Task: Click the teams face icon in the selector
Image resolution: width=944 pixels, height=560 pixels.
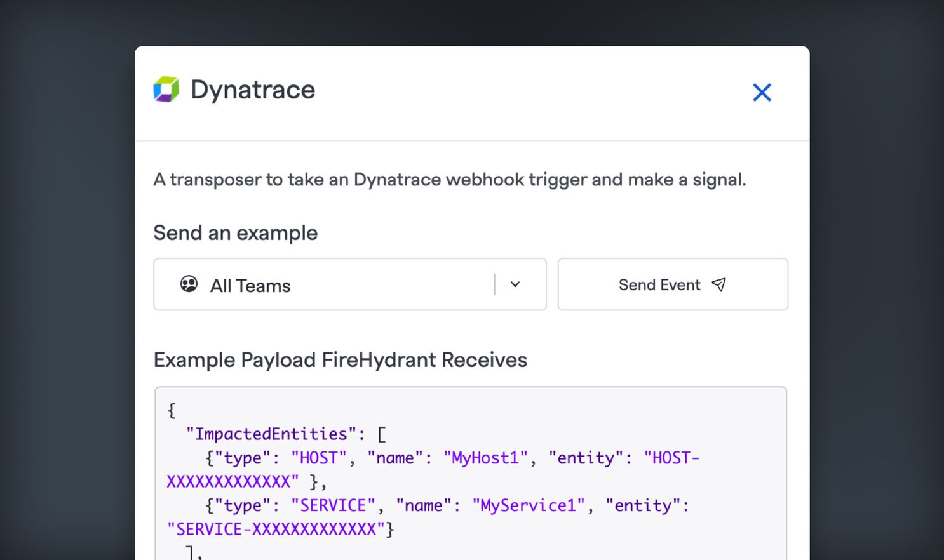Action: [x=189, y=284]
